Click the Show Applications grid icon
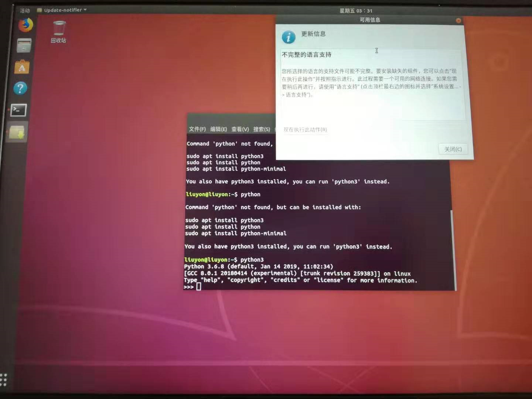Screen dimensions: 532x399 click(x=4, y=378)
